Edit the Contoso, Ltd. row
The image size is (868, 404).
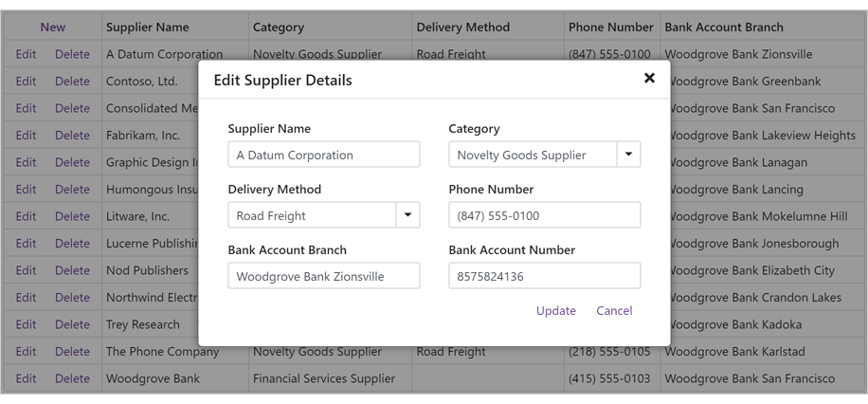click(x=26, y=82)
